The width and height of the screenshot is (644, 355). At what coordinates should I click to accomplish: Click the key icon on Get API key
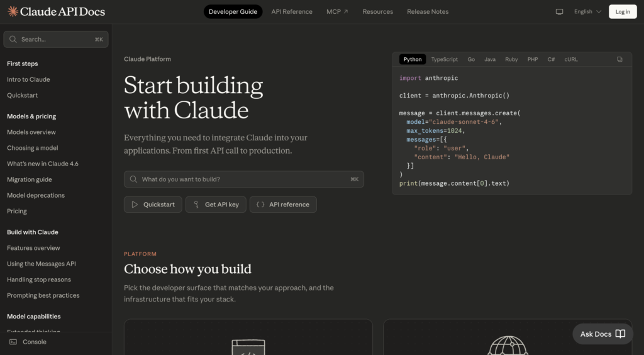(x=196, y=204)
